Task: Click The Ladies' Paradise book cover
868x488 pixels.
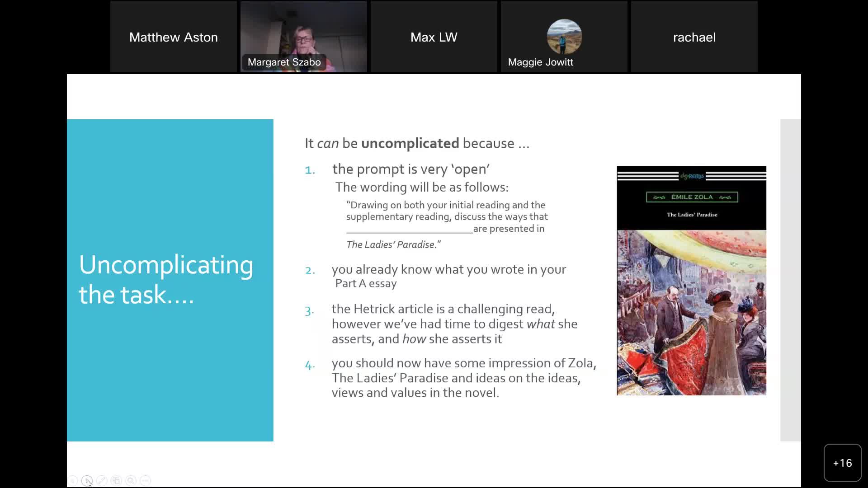Action: tap(691, 281)
